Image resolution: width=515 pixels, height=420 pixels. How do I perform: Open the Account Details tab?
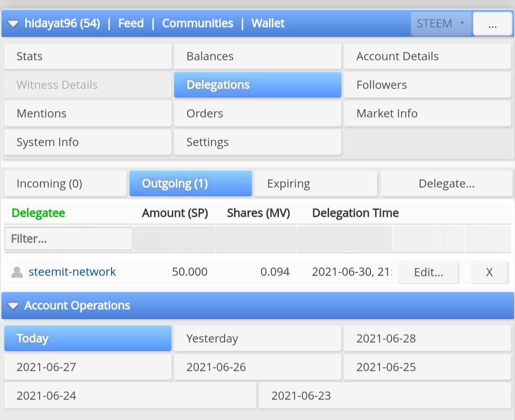427,56
